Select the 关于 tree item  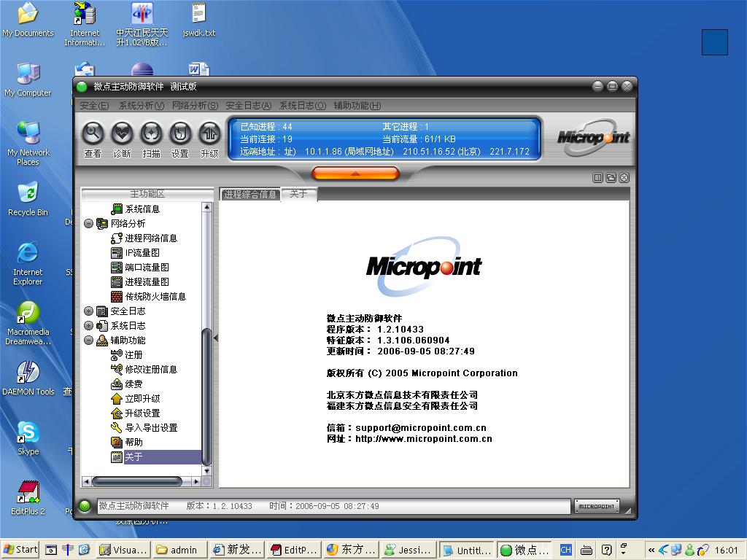[156, 457]
